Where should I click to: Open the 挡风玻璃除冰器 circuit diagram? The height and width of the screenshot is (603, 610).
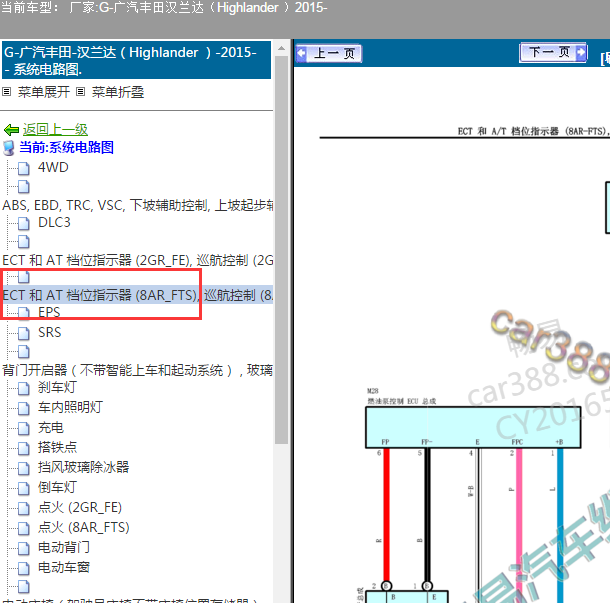[x=83, y=467]
